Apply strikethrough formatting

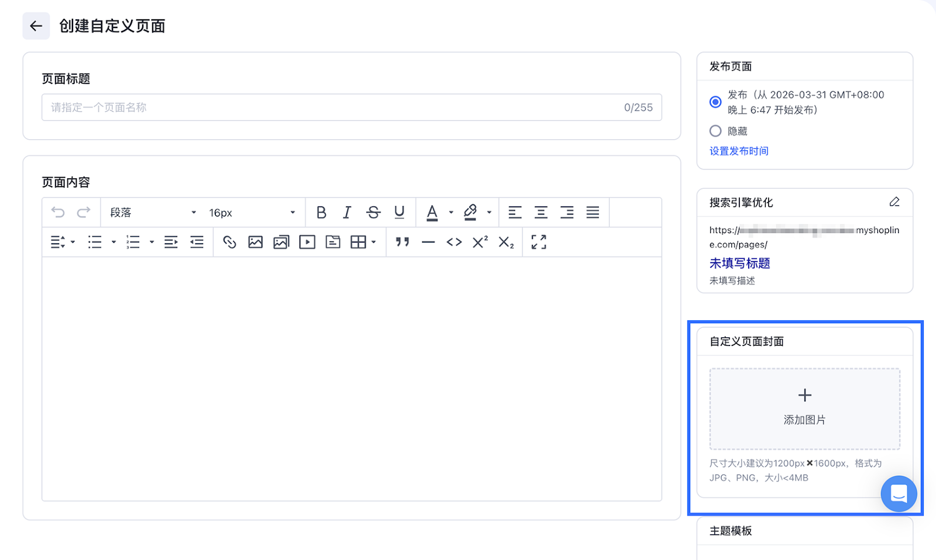coord(373,213)
